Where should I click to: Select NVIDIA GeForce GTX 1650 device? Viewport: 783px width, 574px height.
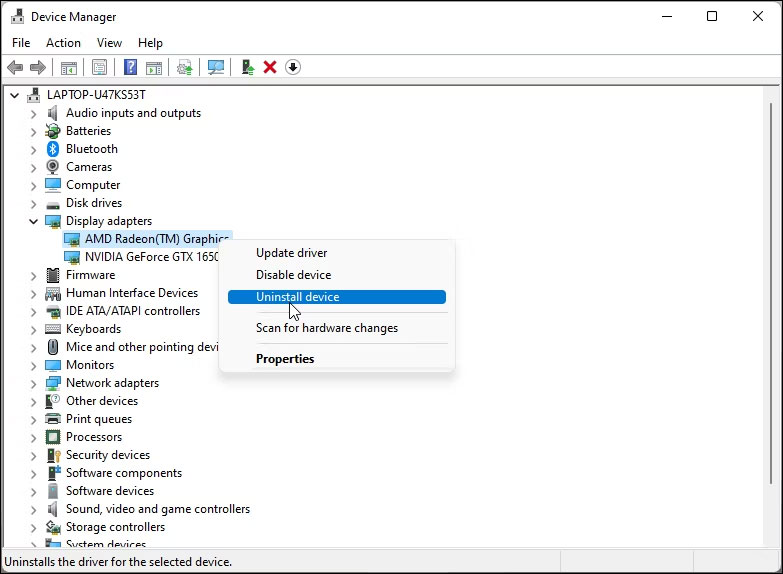pyautogui.click(x=141, y=257)
